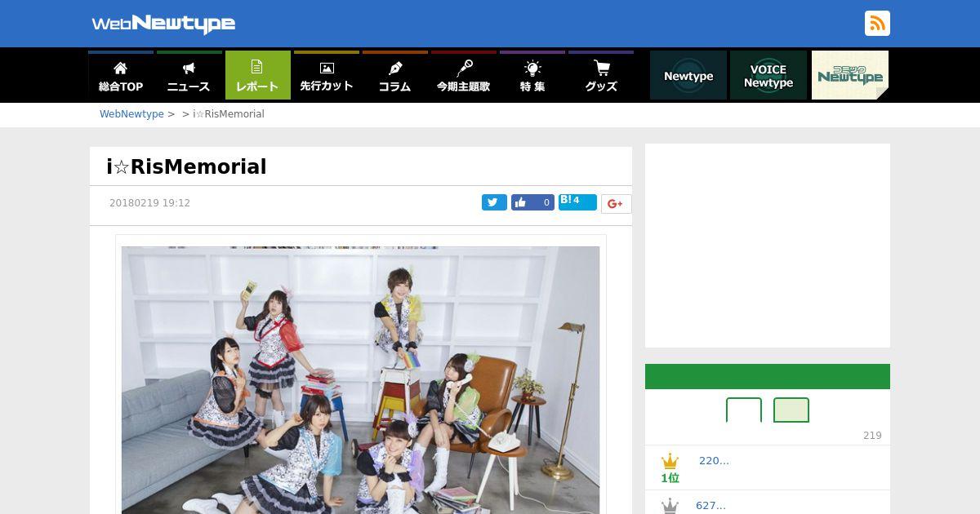
Task: Bookmark on Hatena B! button
Action: 577,202
